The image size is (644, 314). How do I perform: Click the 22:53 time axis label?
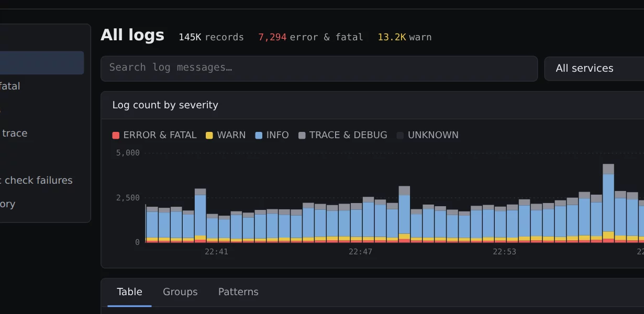click(x=504, y=252)
